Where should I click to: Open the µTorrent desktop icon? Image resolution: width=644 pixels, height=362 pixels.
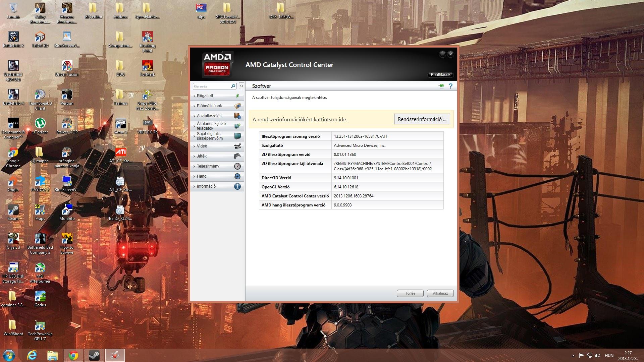[40, 125]
